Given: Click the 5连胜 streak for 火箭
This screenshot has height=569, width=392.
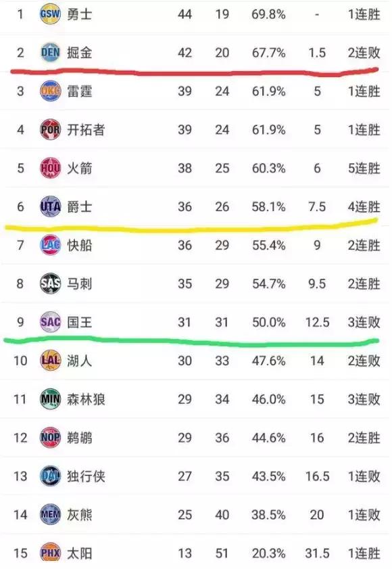Looking at the screenshot, I should point(364,168).
